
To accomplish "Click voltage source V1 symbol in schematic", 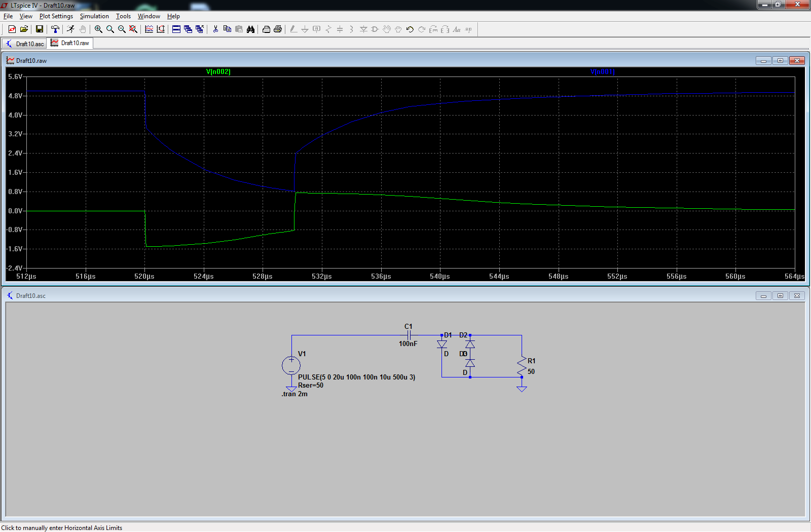I will 291,365.
